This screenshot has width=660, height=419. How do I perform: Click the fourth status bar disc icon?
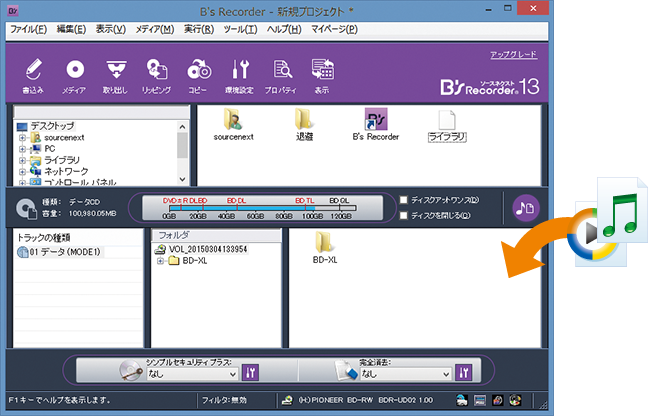pos(515,400)
